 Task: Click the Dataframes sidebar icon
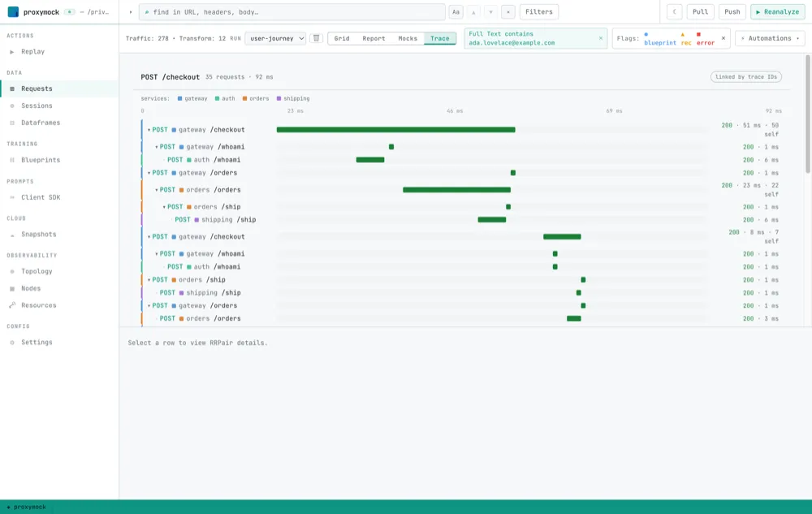click(12, 123)
